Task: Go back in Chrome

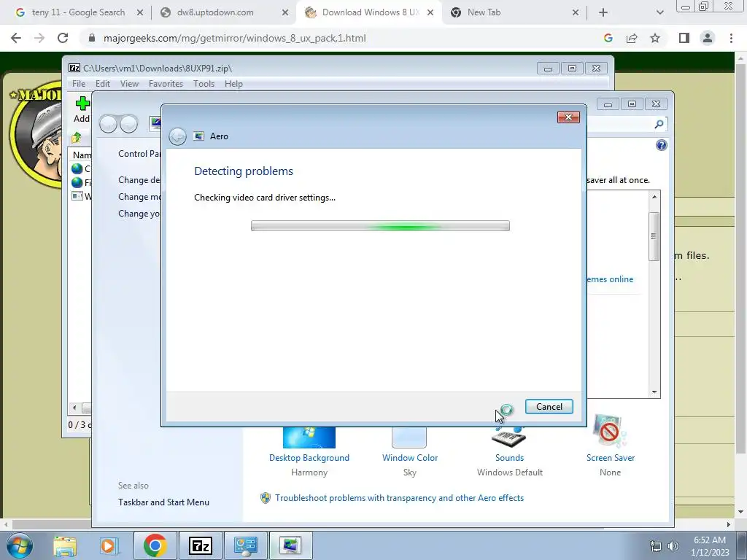Action: [x=16, y=38]
